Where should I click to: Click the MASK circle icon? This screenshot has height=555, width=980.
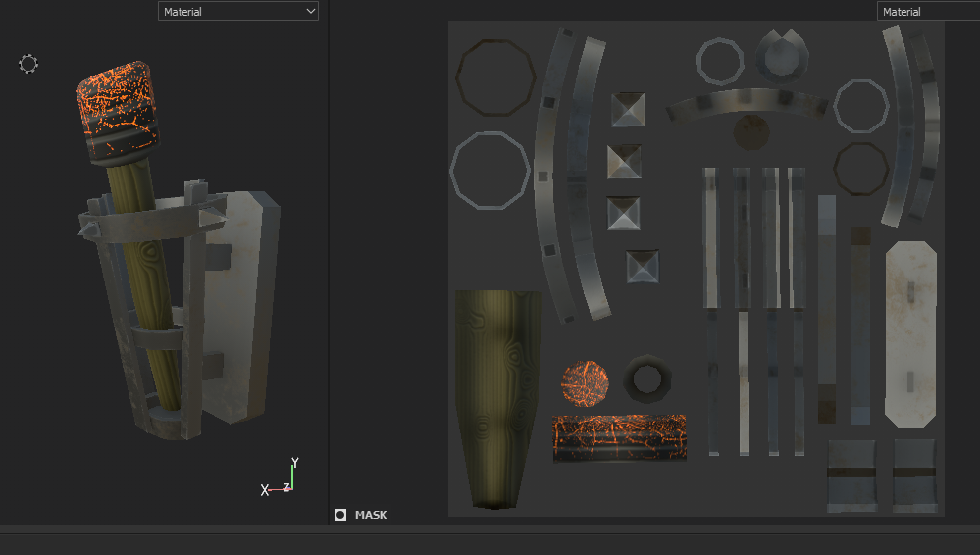pos(340,515)
